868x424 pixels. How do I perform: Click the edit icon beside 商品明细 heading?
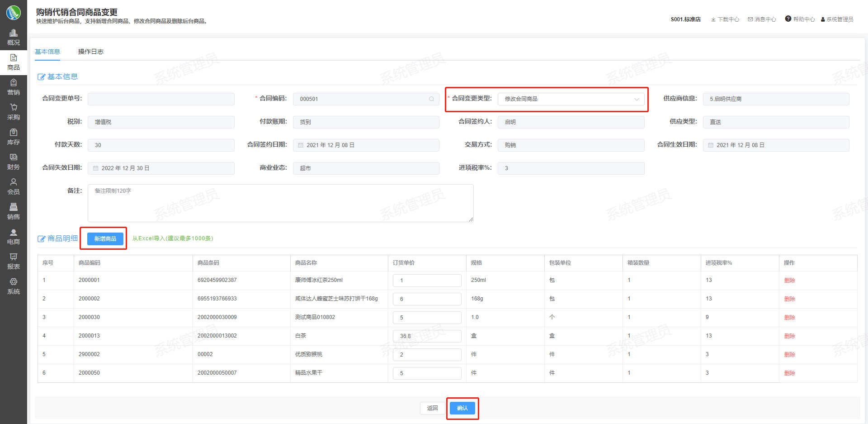(41, 238)
